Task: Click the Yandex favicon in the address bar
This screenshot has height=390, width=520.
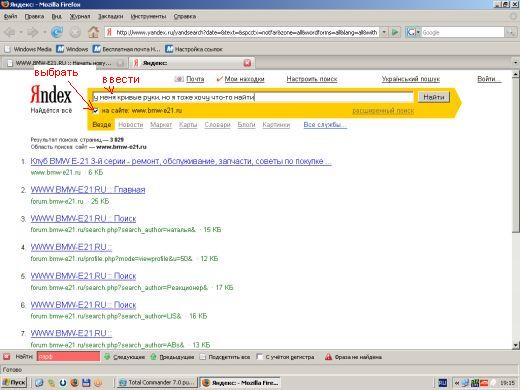Action: click(x=109, y=32)
